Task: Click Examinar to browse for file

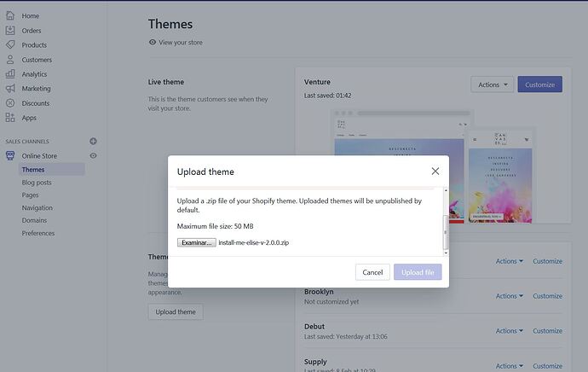Action: click(x=196, y=242)
